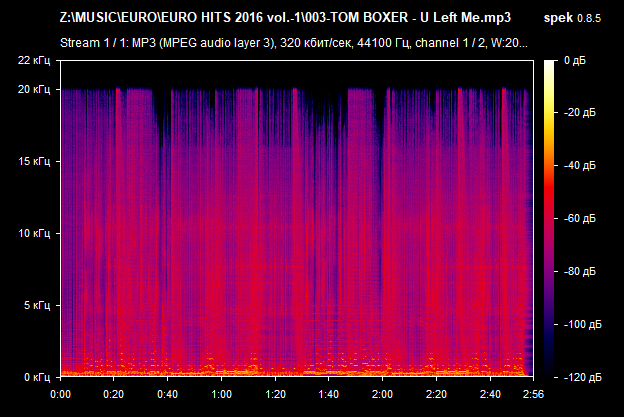Click the 2:56 end time label
Viewport: 624px width, 417px height.
533,394
